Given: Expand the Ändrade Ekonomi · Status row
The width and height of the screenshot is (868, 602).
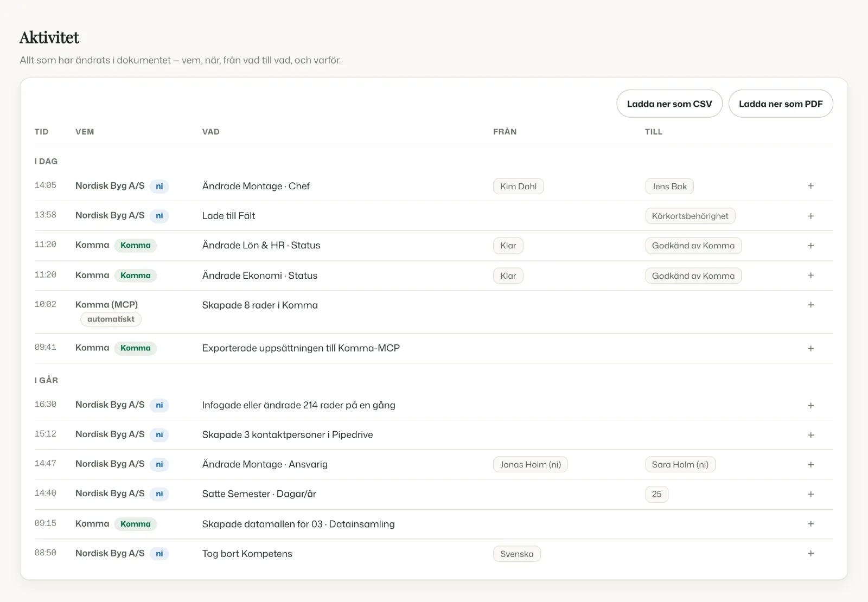Looking at the screenshot, I should point(810,276).
